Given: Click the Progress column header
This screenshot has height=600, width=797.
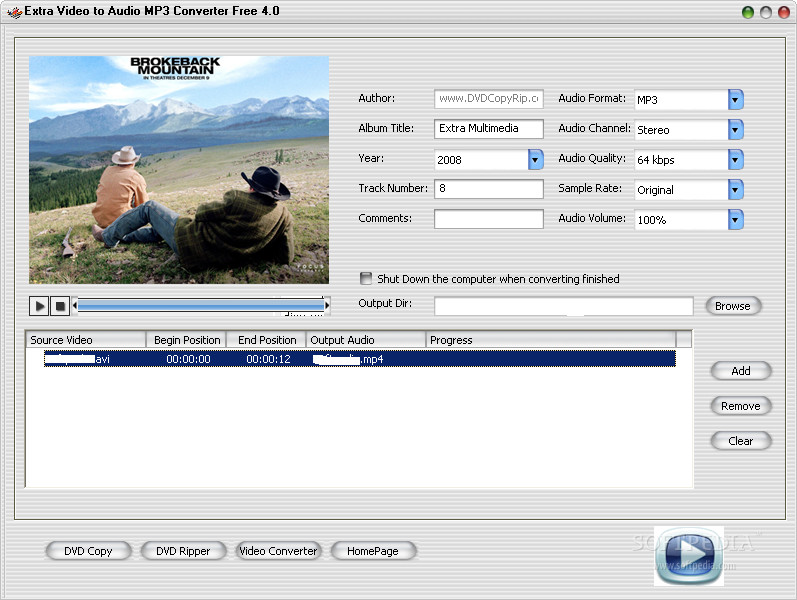Looking at the screenshot, I should pos(551,340).
